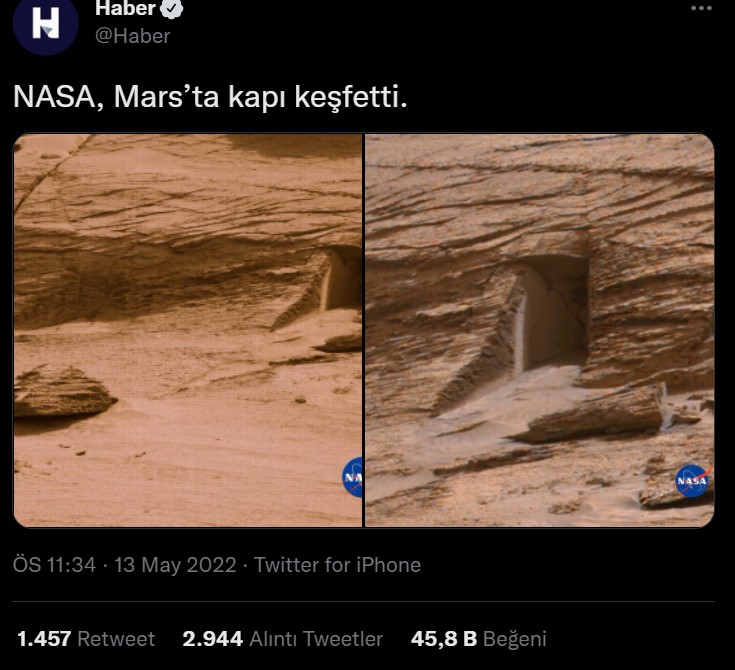
Task: Click NASA logo on right photo
Action: [x=692, y=481]
